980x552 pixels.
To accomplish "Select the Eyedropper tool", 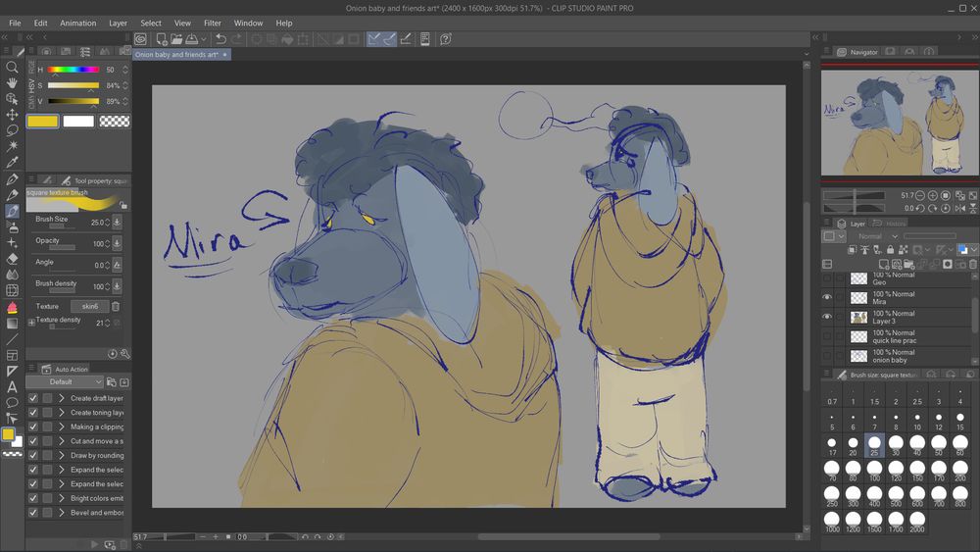I will (11, 162).
